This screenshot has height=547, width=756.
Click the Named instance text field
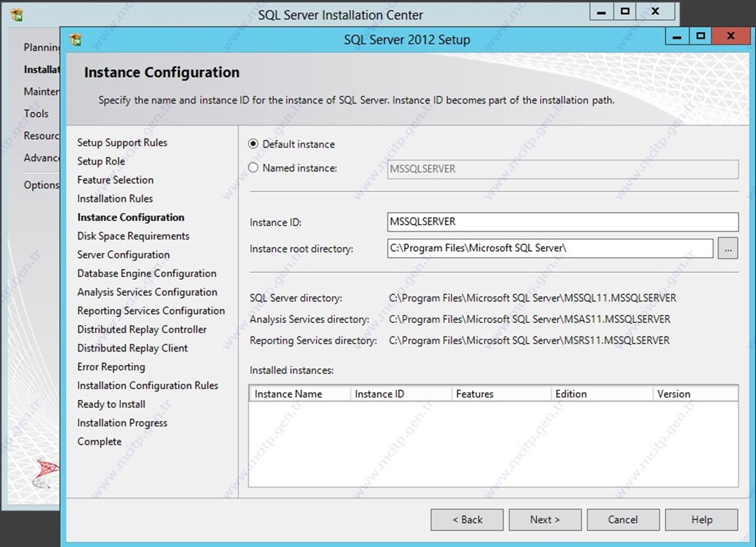[x=562, y=169]
